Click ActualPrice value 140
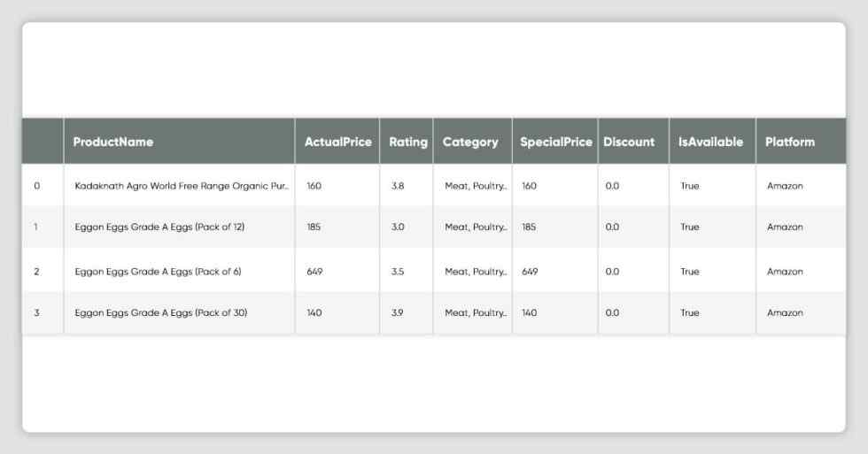This screenshot has height=454, width=868. [314, 312]
